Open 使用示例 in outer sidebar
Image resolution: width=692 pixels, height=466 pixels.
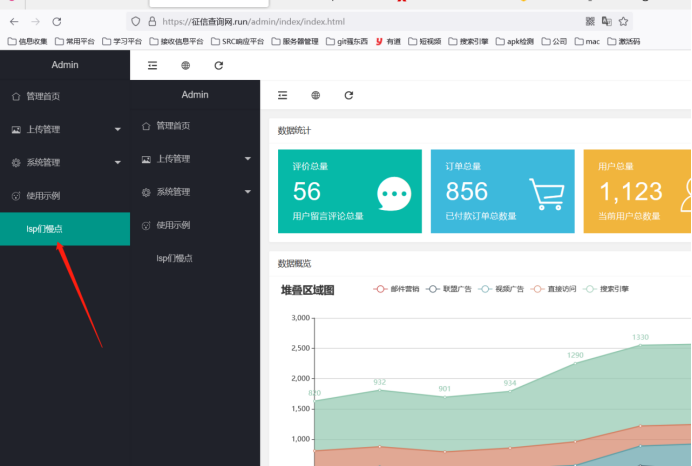point(65,195)
